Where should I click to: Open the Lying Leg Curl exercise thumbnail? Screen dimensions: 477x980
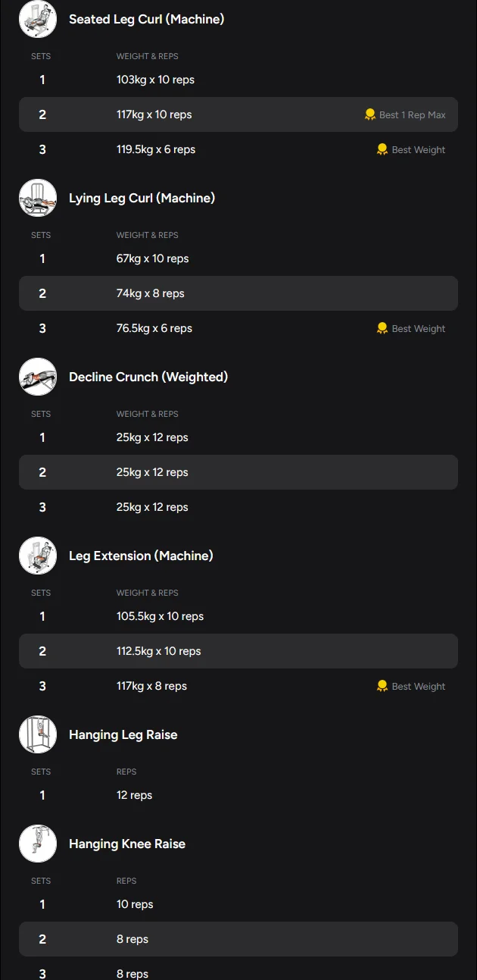[38, 198]
